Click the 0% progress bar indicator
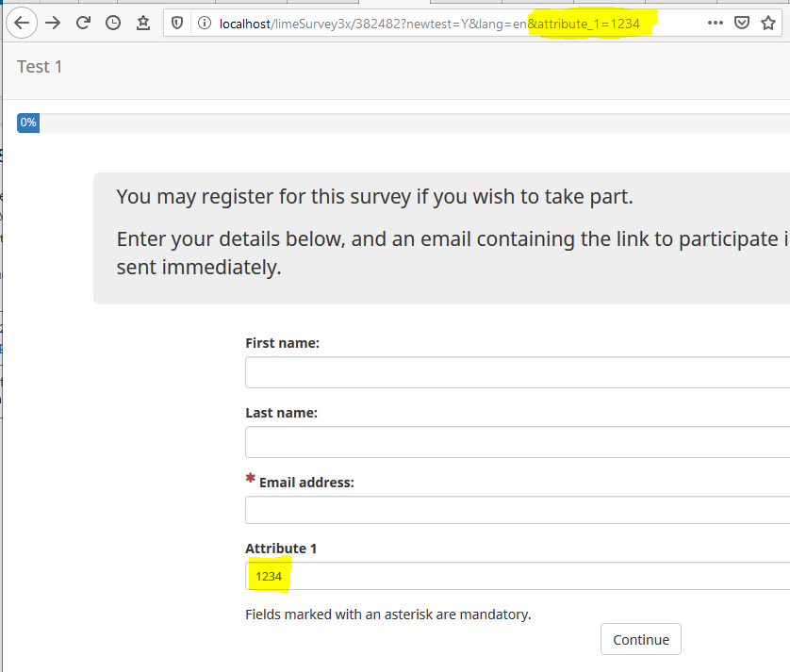This screenshot has width=790, height=672. (x=28, y=123)
